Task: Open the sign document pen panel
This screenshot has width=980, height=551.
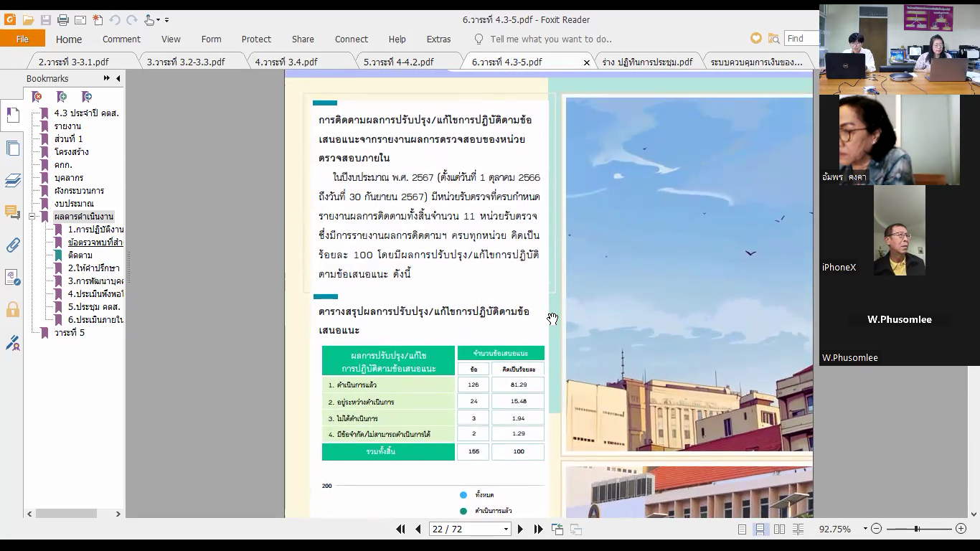Action: click(12, 343)
